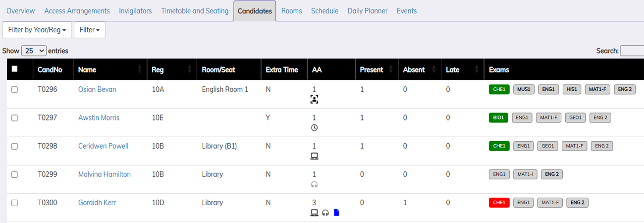
Task: Click the clock icon in Awstin Morris's row
Action: tap(314, 128)
